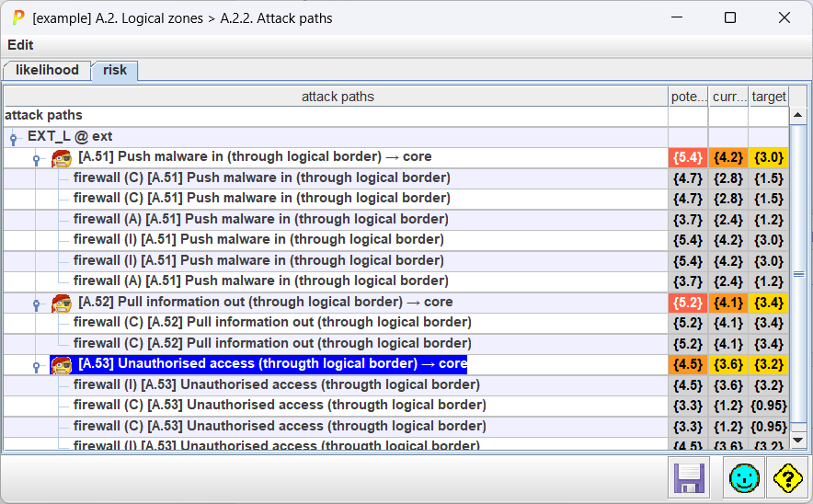Select first firewall (C) A.52 Pull information row
Image resolution: width=813 pixels, height=504 pixels.
pyautogui.click(x=272, y=323)
